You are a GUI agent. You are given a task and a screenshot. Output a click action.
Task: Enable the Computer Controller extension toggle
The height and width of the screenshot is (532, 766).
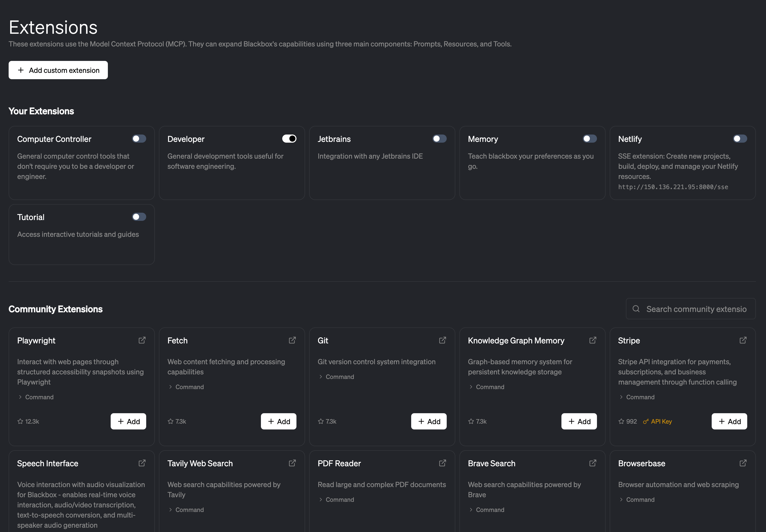tap(139, 139)
